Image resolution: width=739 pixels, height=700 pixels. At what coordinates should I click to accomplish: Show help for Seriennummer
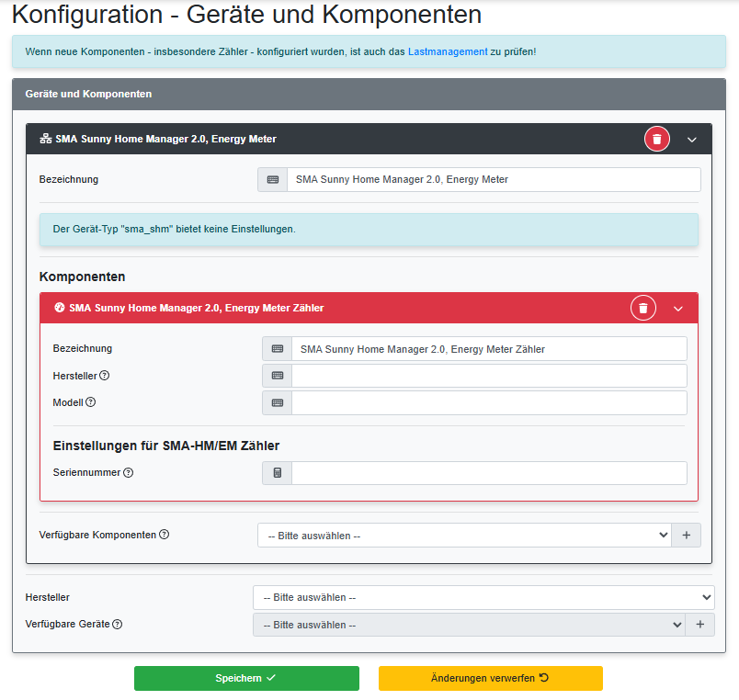128,472
